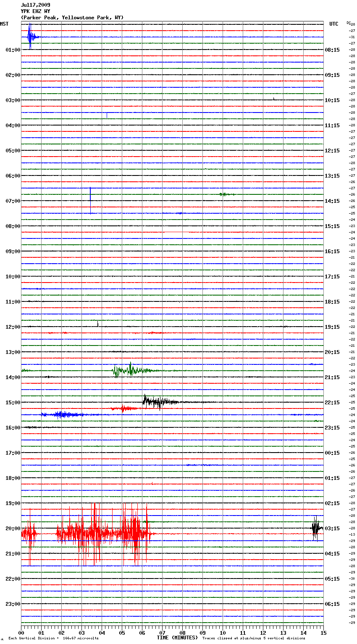Click minute 05 on the time axis
The width and height of the screenshot is (357, 644).
tap(122, 633)
